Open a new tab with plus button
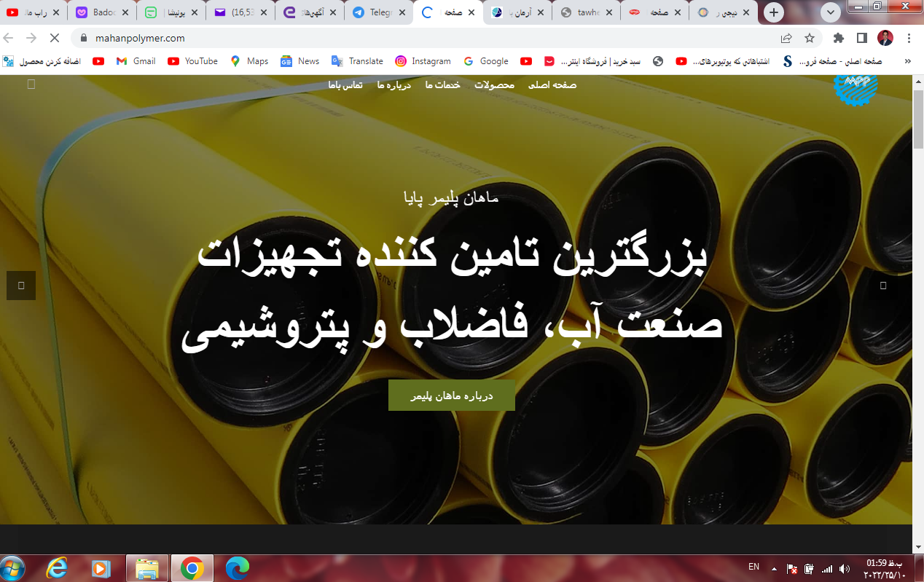Image resolution: width=924 pixels, height=582 pixels. point(774,12)
